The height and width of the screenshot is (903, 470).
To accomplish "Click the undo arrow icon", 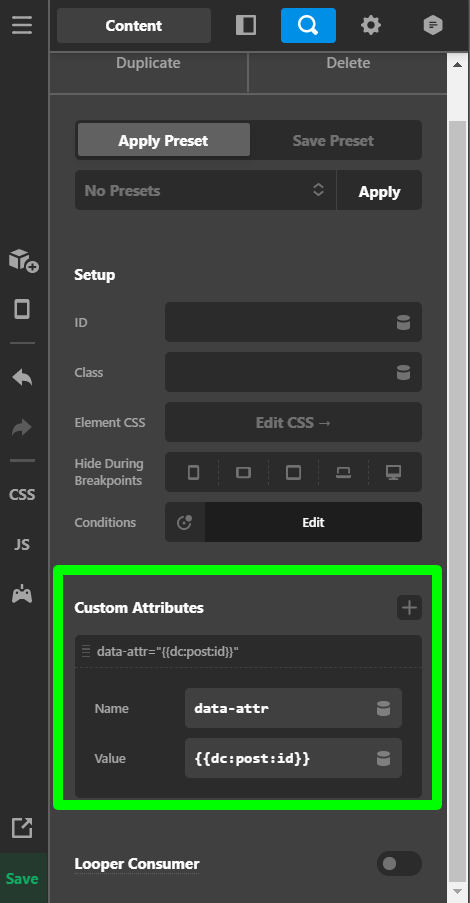I will pyautogui.click(x=22, y=378).
